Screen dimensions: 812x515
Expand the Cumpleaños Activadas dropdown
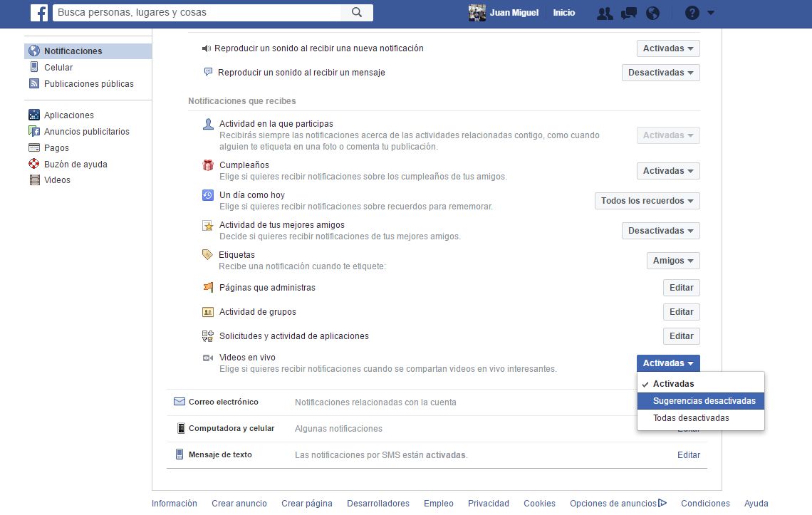667,171
